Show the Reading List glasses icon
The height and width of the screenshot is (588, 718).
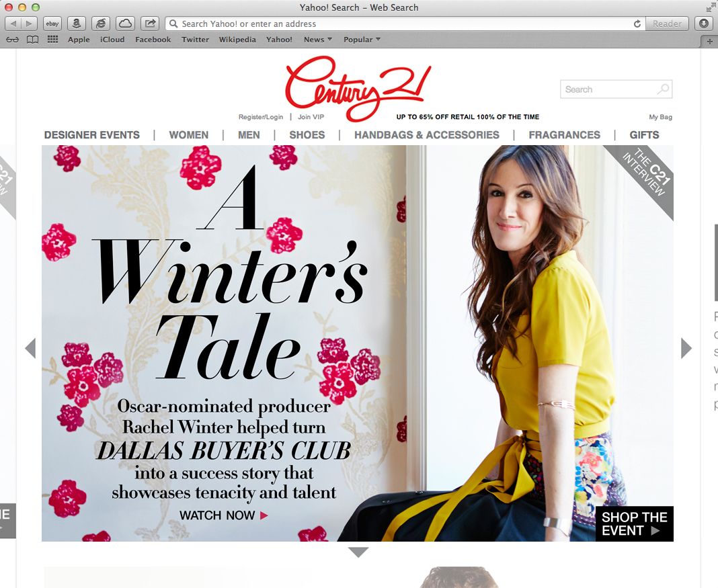pyautogui.click(x=12, y=40)
